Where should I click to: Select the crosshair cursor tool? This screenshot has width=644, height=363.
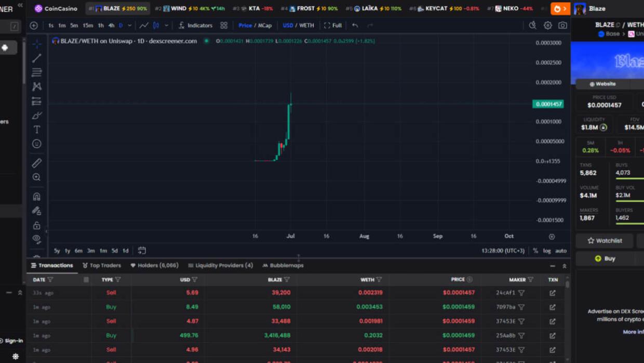pyautogui.click(x=36, y=44)
